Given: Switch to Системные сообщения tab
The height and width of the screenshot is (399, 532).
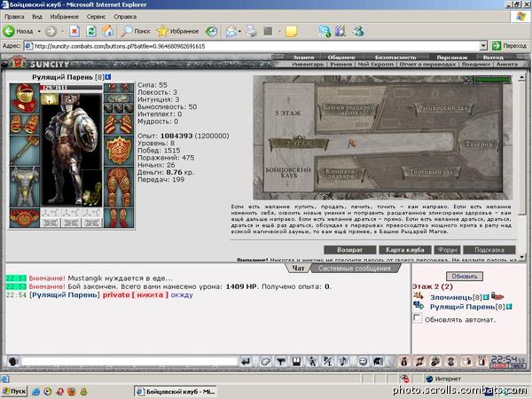Looking at the screenshot, I should pyautogui.click(x=354, y=269).
